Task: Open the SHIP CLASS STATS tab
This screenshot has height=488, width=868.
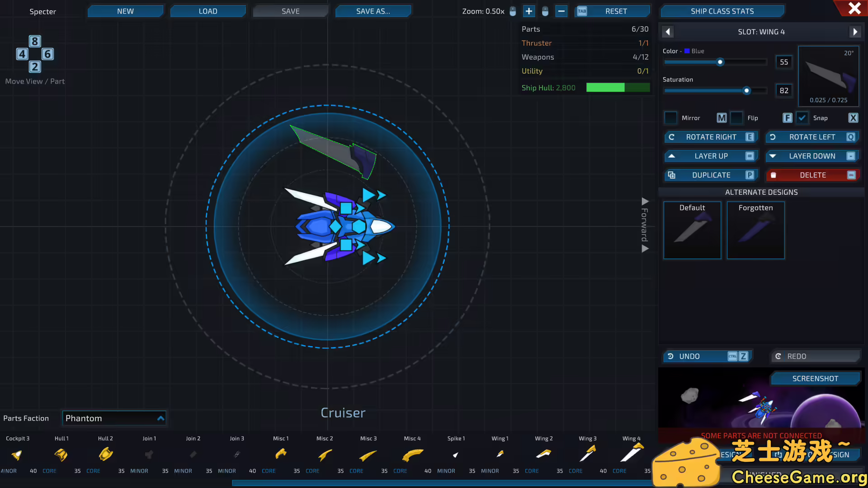Action: (722, 11)
